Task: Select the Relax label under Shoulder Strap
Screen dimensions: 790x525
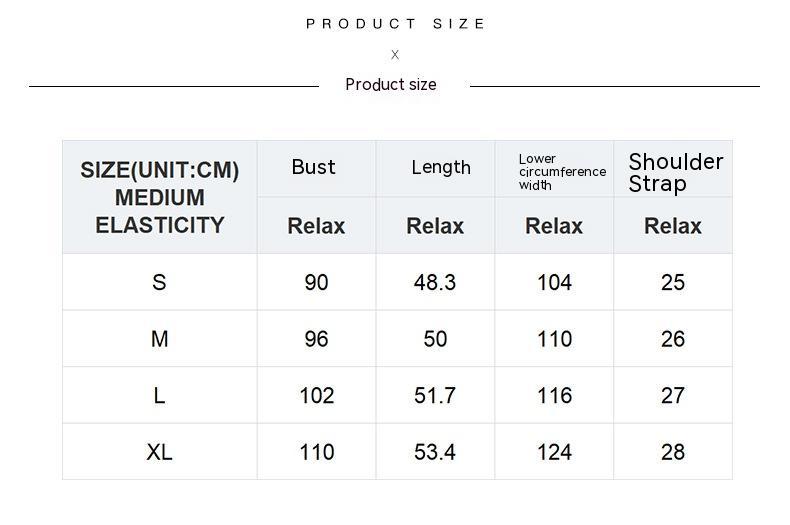Action: coord(673,226)
